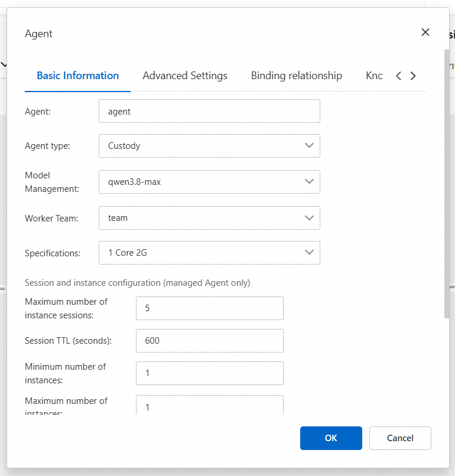Viewport: 455px width, 476px height.
Task: Open the Specifications dropdown showing 1 Core 2G
Action: [x=209, y=253]
